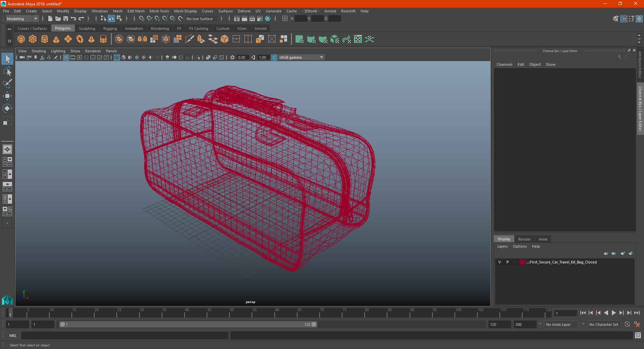This screenshot has height=349, width=644.
Task: Open the Options menu in Layer Editor
Action: pos(520,246)
